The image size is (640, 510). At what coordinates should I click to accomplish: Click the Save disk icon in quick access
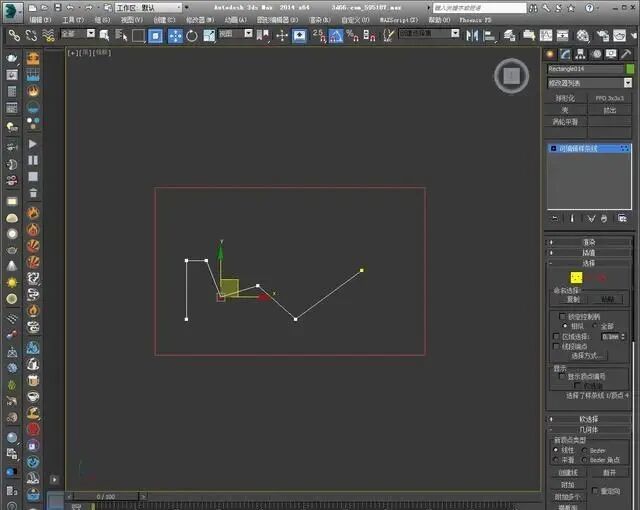(x=58, y=7)
